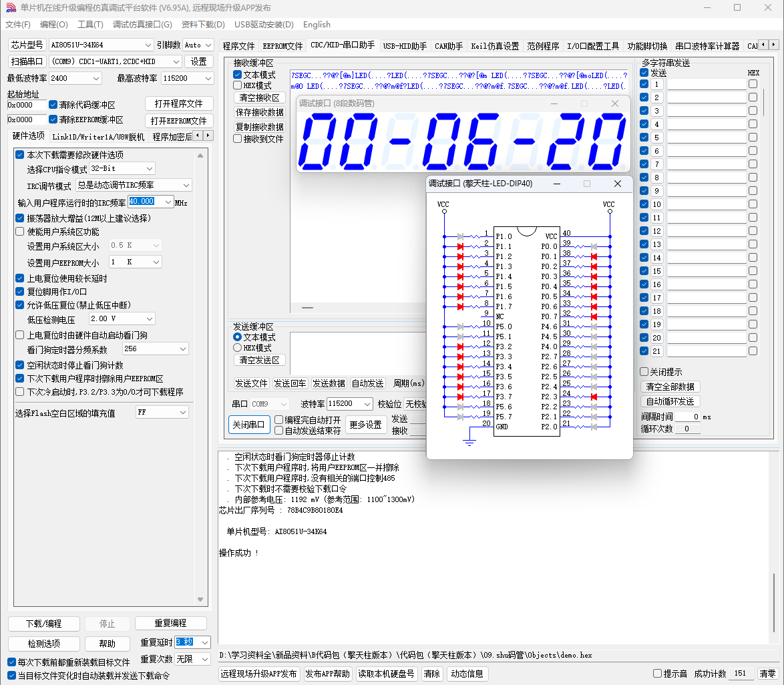Click the LED on pin P2.0

tap(594, 427)
